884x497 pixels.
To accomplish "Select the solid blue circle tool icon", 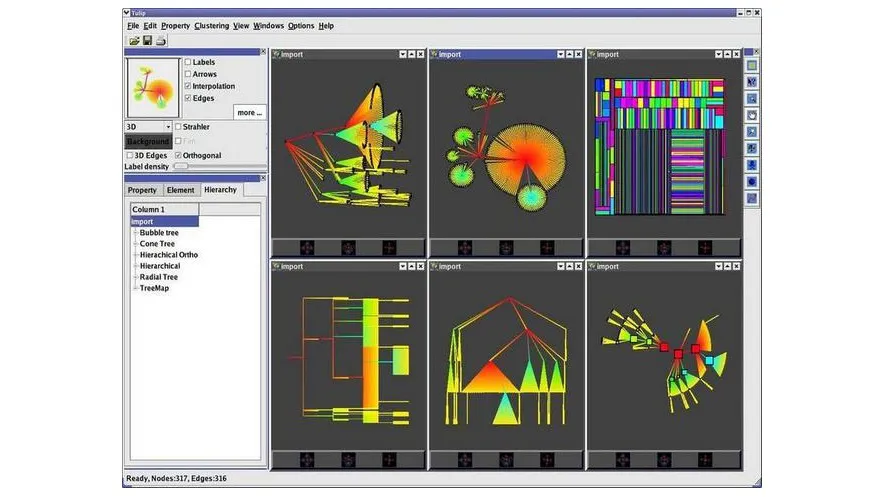I will pos(752,181).
